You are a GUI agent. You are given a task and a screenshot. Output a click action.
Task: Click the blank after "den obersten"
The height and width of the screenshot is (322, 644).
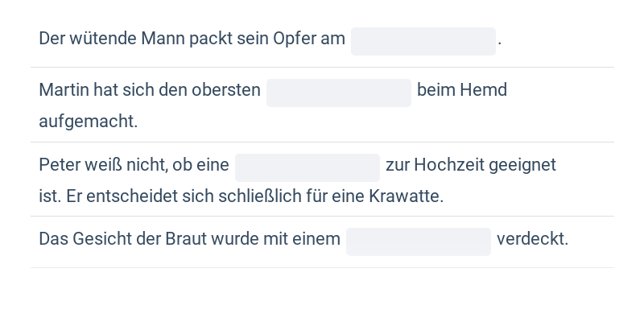coord(338,93)
